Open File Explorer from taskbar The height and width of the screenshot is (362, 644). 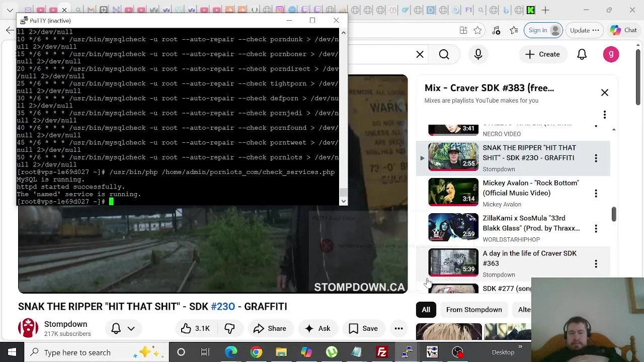pyautogui.click(x=281, y=352)
